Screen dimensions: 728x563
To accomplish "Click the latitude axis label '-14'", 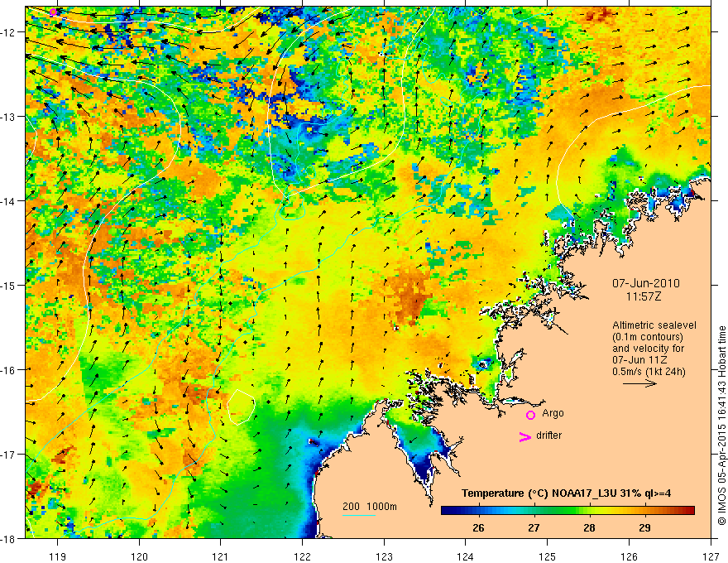I will tap(9, 201).
